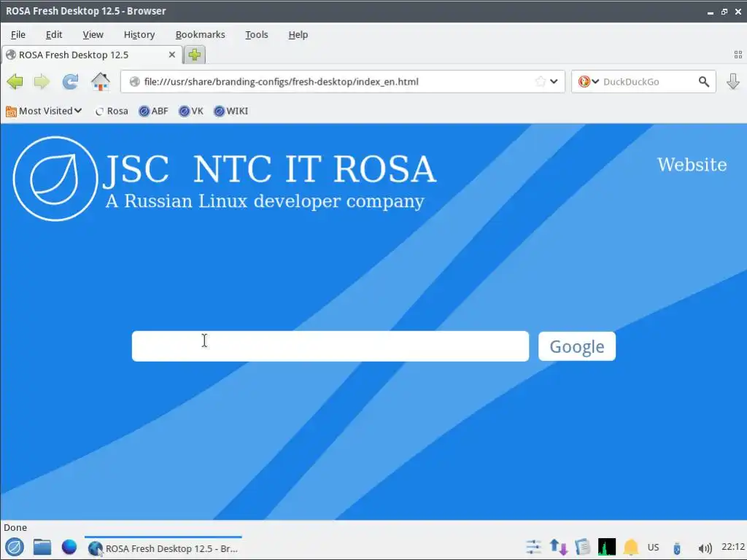Open the File menu
Viewport: 747px width, 560px height.
(18, 35)
